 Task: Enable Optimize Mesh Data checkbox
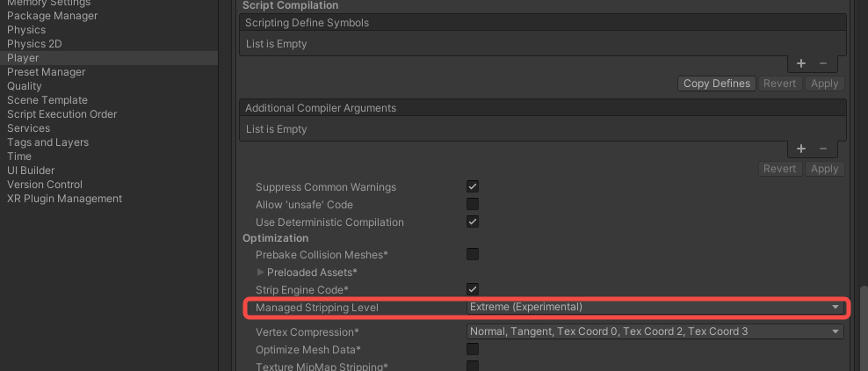pos(473,350)
